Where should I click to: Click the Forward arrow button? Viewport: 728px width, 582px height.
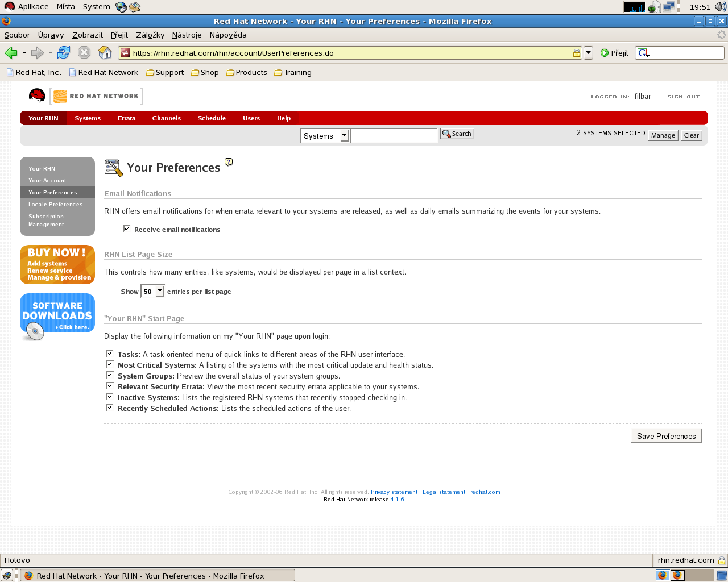point(38,53)
